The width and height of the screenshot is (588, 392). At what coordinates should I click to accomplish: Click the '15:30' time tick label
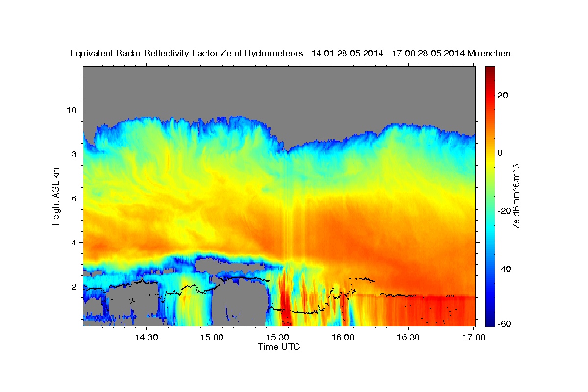(278, 337)
